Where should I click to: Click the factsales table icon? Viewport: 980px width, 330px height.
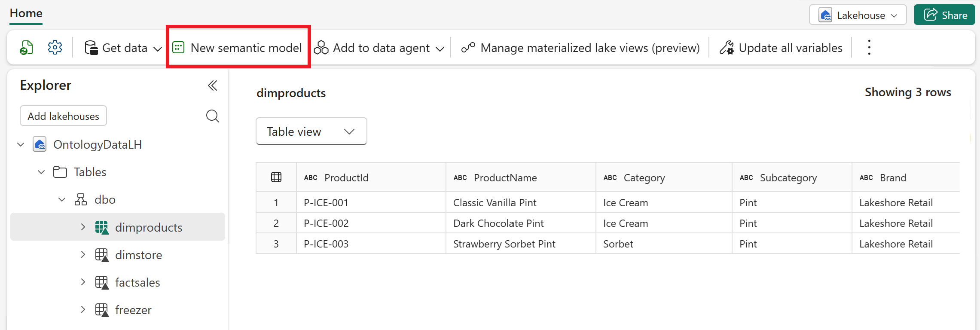(102, 282)
